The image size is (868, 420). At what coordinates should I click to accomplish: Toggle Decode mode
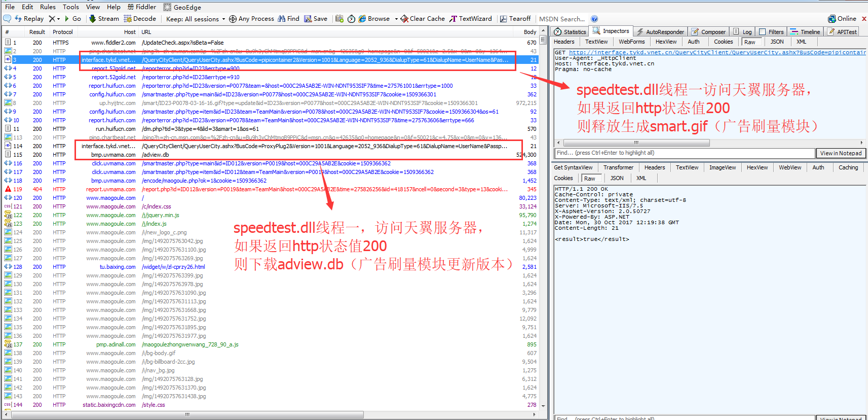(x=140, y=19)
